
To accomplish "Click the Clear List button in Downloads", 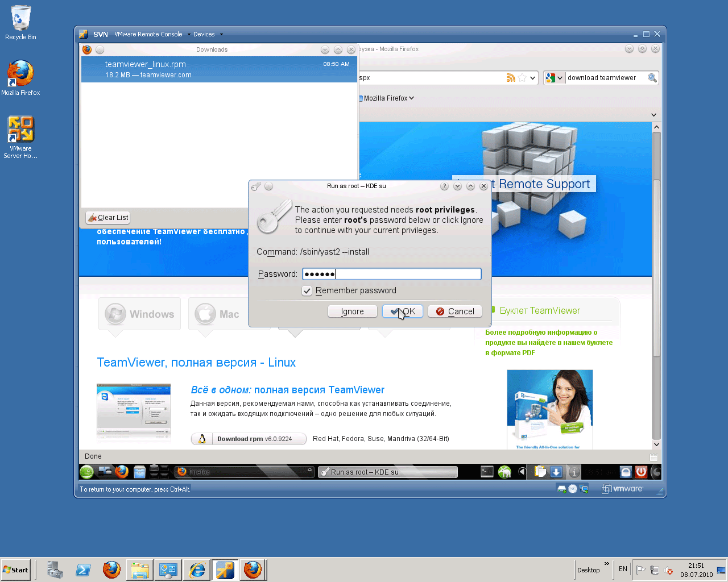I will [108, 218].
